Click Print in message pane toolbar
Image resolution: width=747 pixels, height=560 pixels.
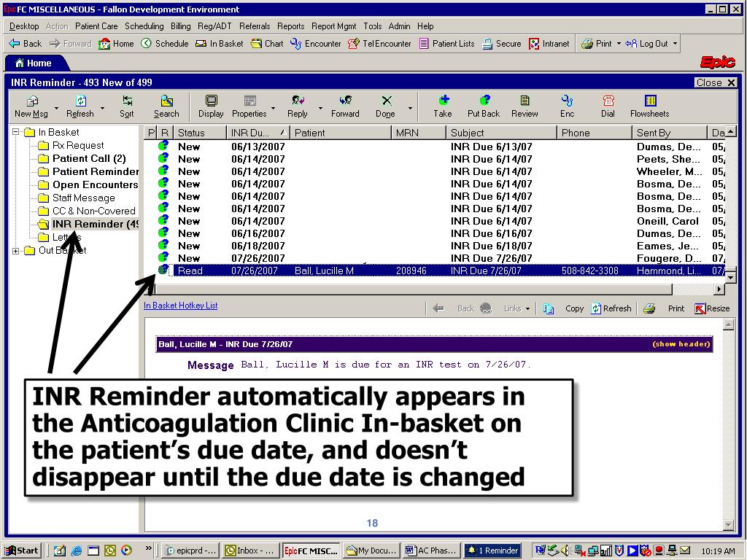[664, 308]
